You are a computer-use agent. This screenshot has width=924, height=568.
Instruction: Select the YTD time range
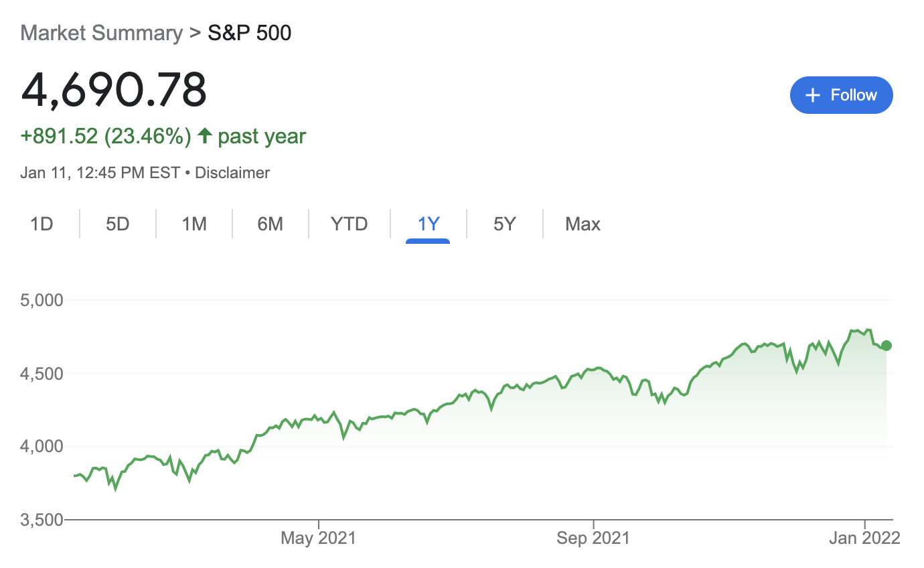tap(349, 224)
